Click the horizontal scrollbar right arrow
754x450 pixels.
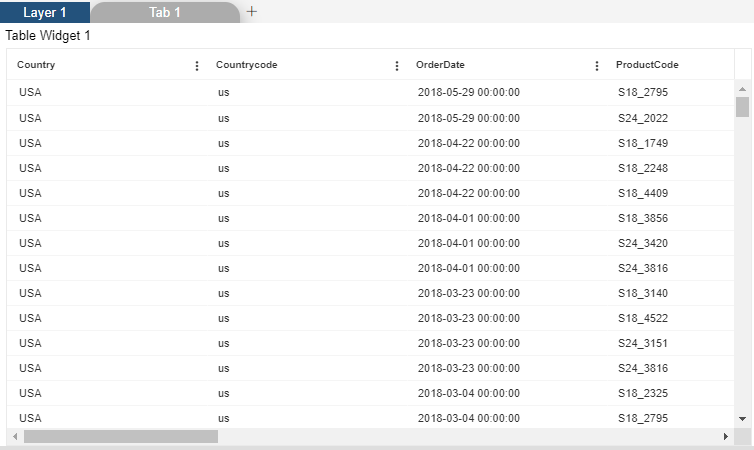726,437
